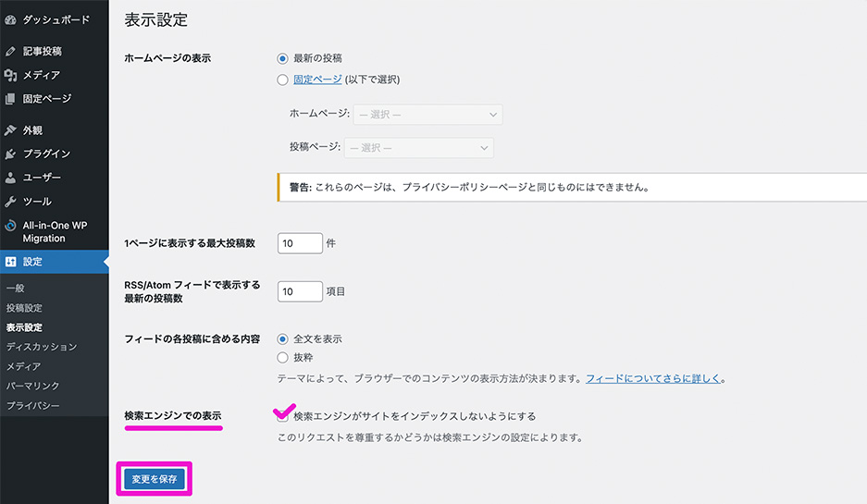Click the All-in-One WP Migration icon
The height and width of the screenshot is (504, 867).
pyautogui.click(x=10, y=226)
